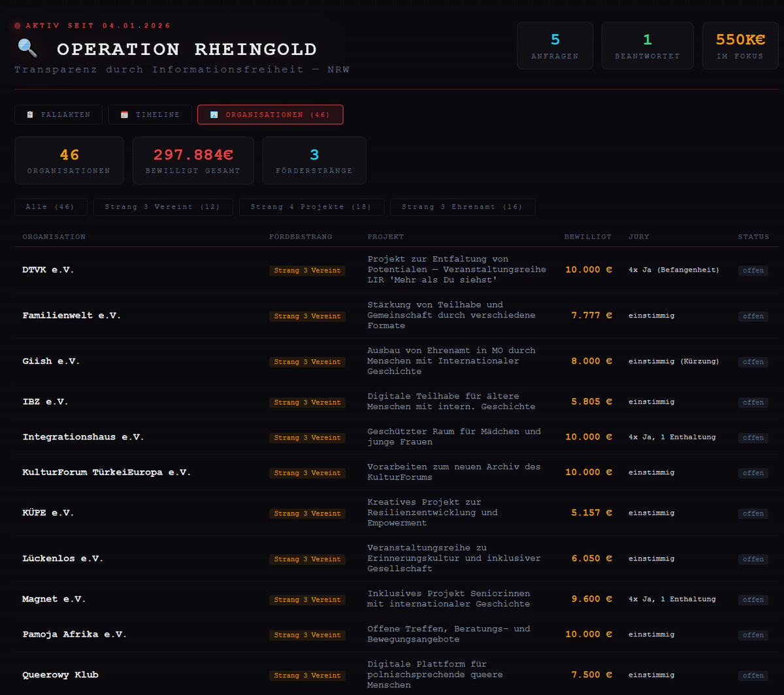
Task: Click the Organisation column header
Action: [x=54, y=236]
